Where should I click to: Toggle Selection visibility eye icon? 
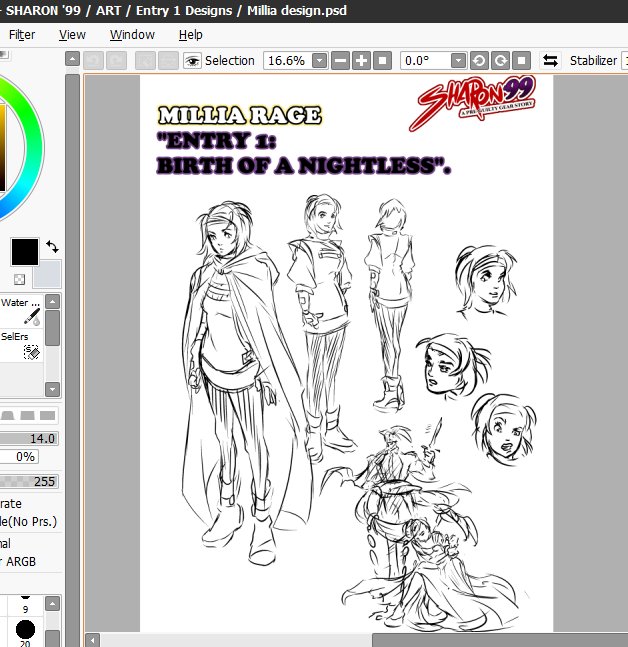192,61
